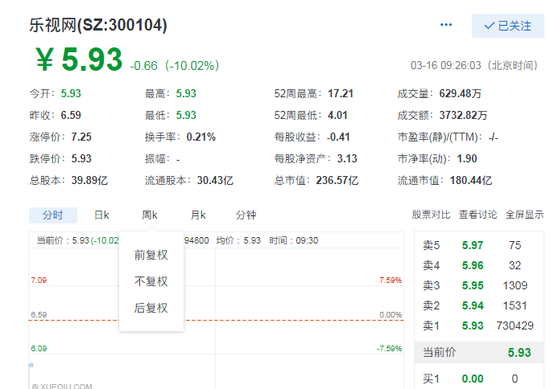The width and height of the screenshot is (550, 389).
Task: Click the stock title 乐视网(SZ:300104)
Action: coord(98,25)
